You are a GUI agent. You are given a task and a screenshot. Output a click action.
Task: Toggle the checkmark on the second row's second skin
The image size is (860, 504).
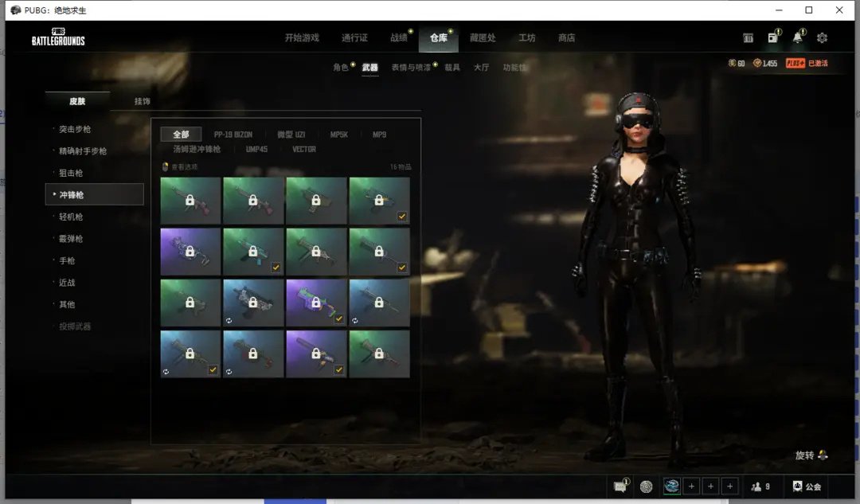point(276,268)
